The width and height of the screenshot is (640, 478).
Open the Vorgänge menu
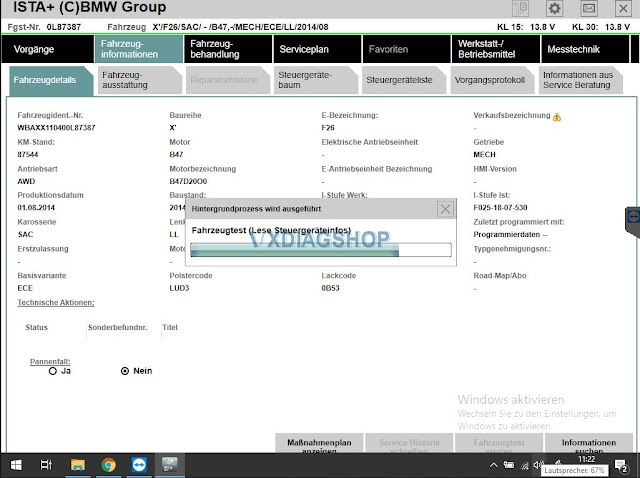pyautogui.click(x=47, y=49)
